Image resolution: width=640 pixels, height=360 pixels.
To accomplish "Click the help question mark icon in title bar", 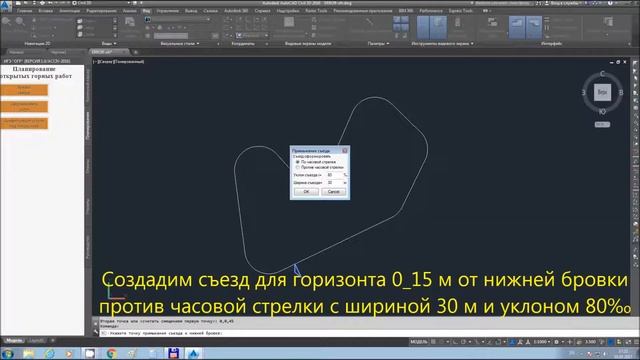I will click(x=610, y=3).
